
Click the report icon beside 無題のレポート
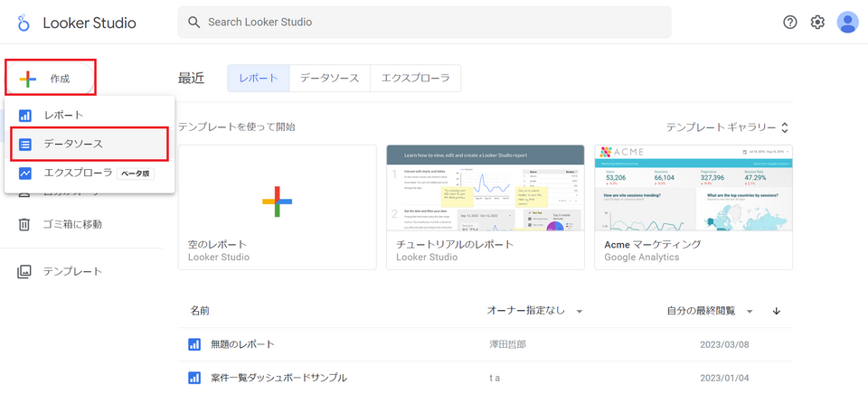(194, 344)
